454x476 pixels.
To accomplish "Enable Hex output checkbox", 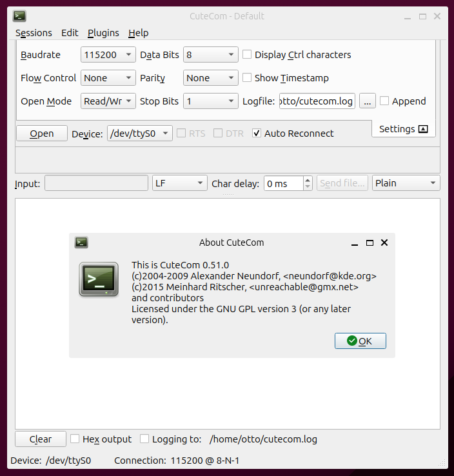I will [75, 439].
